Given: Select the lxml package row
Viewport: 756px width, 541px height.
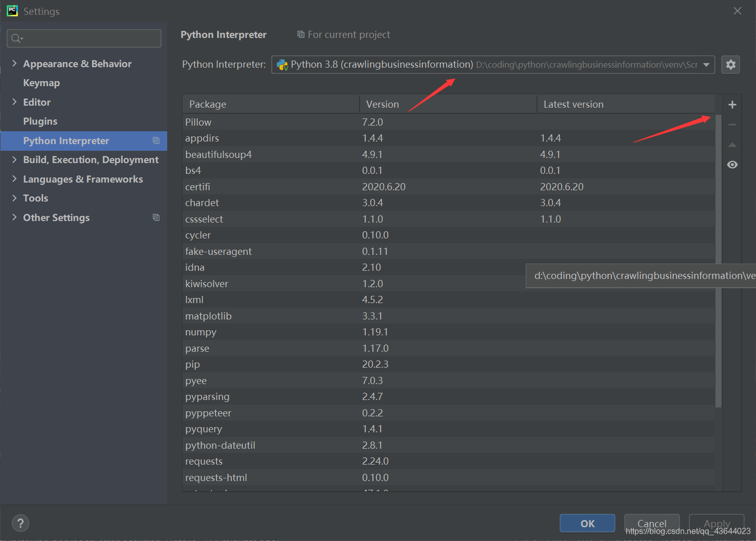Looking at the screenshot, I should pyautogui.click(x=448, y=300).
